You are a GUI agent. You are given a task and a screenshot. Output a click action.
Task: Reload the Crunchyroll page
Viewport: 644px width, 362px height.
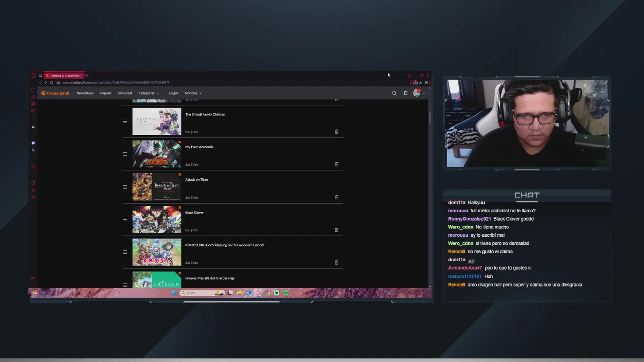[51, 82]
